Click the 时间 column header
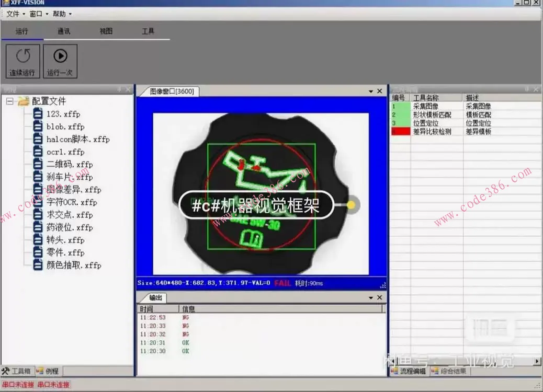Image resolution: width=543 pixels, height=392 pixels. pos(159,309)
